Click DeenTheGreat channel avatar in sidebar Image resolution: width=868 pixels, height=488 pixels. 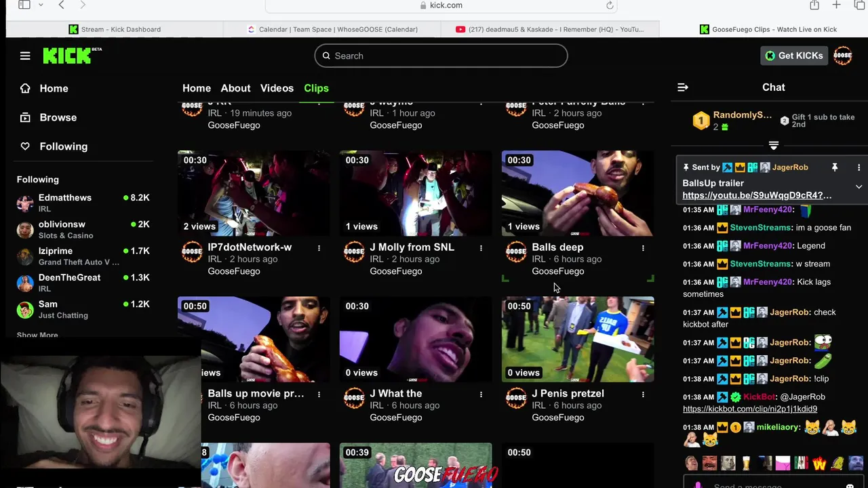(25, 283)
